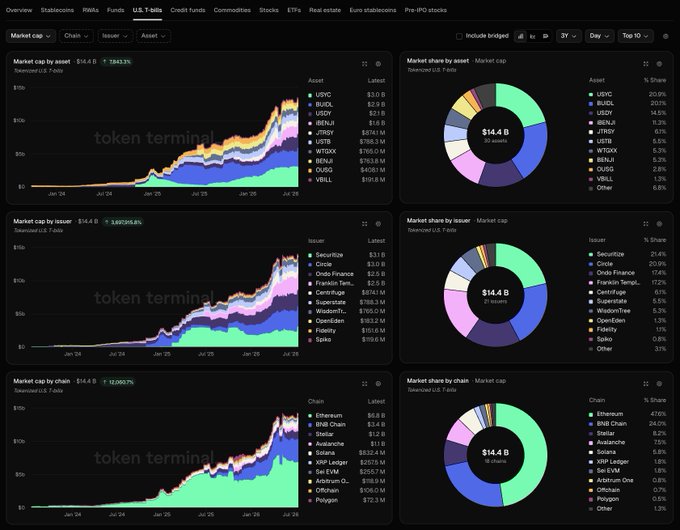Viewport: 680px width, 530px height.
Task: Click Ondo Finance swatch in Market share by issuer legend
Action: point(591,273)
